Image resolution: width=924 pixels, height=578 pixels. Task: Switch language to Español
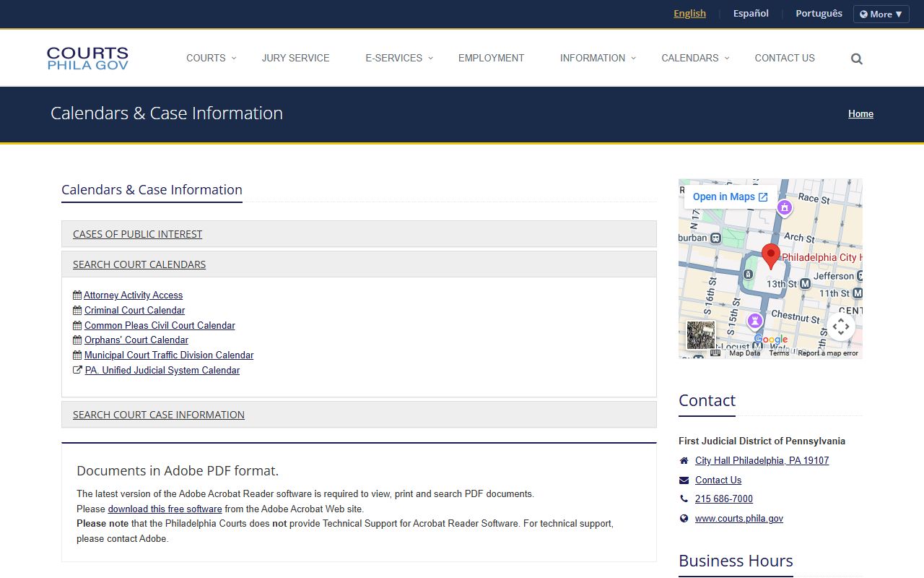751,14
